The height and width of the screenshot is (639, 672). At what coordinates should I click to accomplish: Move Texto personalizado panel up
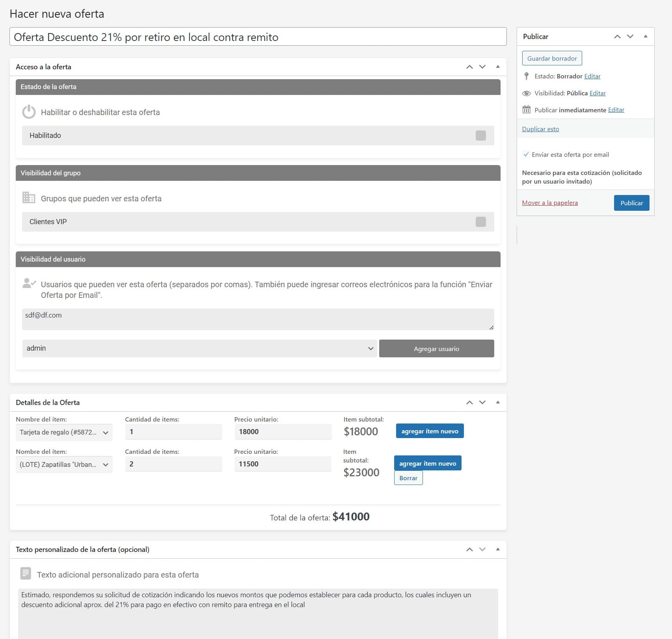click(469, 549)
